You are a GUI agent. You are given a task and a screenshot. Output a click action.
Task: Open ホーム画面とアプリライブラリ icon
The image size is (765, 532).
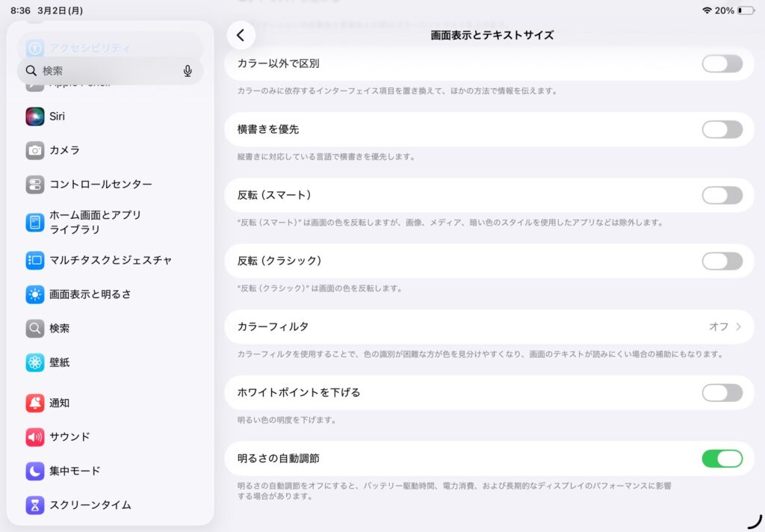click(x=35, y=222)
